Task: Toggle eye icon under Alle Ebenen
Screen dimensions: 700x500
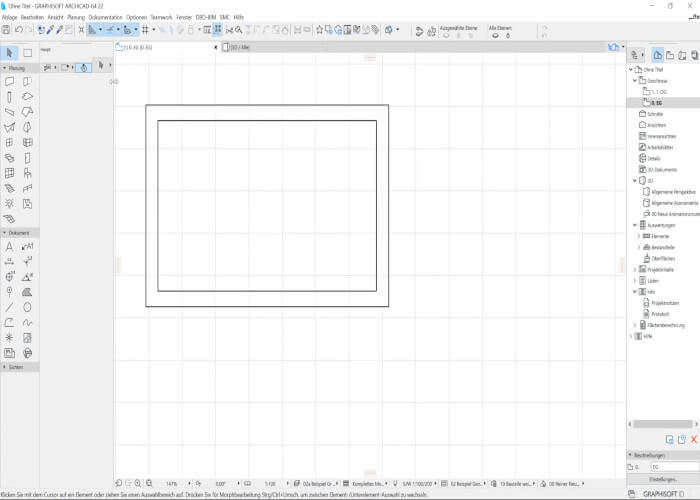Action: pos(496,36)
